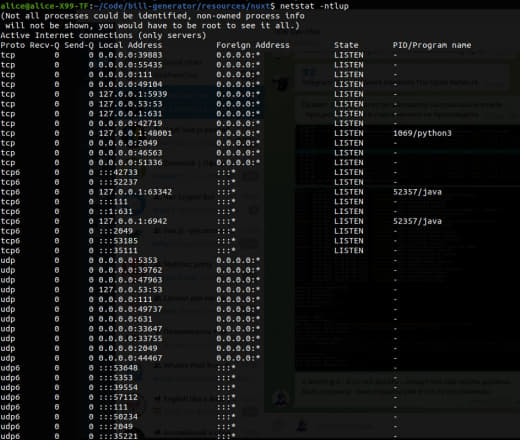Click local address 127.0.0.1:48001
This screenshot has width=520, height=440.
135,133
